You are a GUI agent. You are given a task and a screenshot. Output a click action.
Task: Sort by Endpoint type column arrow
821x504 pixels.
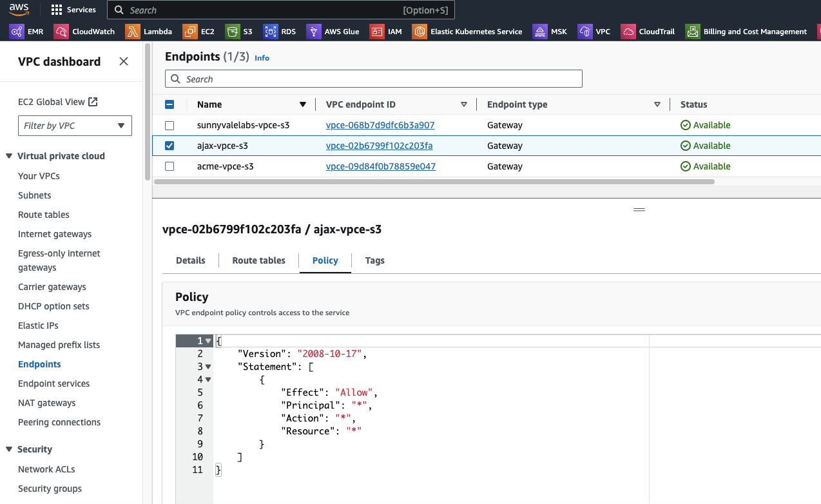tap(657, 104)
